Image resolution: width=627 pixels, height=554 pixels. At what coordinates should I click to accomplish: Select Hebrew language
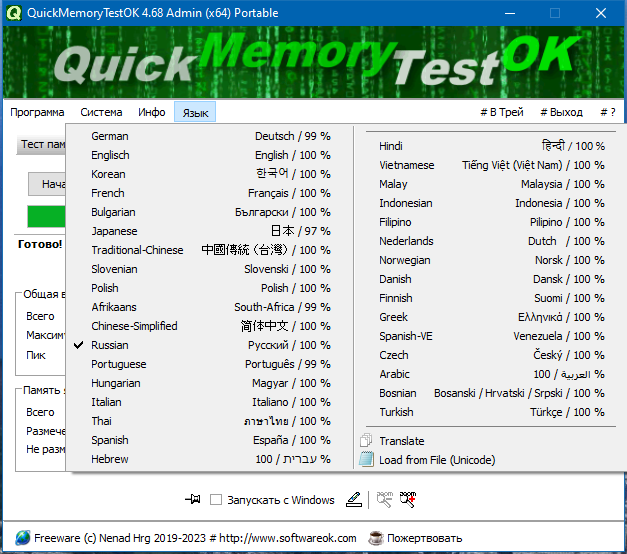(x=210, y=459)
